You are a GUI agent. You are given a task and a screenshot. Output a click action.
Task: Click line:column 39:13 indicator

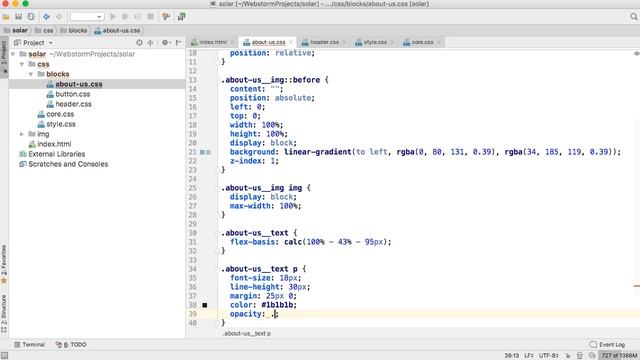coord(511,356)
